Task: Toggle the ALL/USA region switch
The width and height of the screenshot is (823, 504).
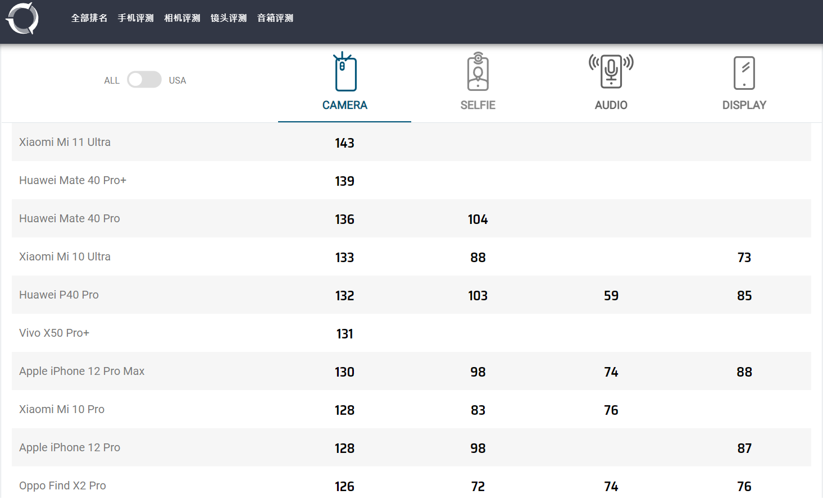Action: (x=144, y=80)
